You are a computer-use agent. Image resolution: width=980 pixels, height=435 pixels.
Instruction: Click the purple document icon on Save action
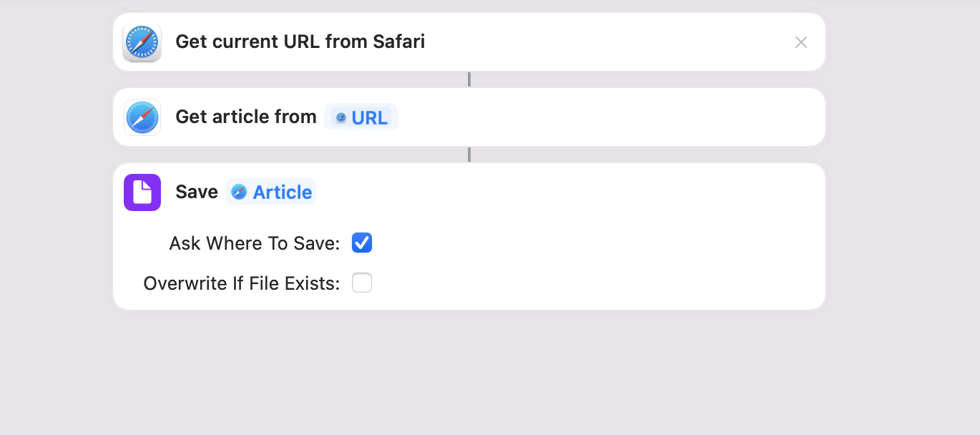[142, 192]
